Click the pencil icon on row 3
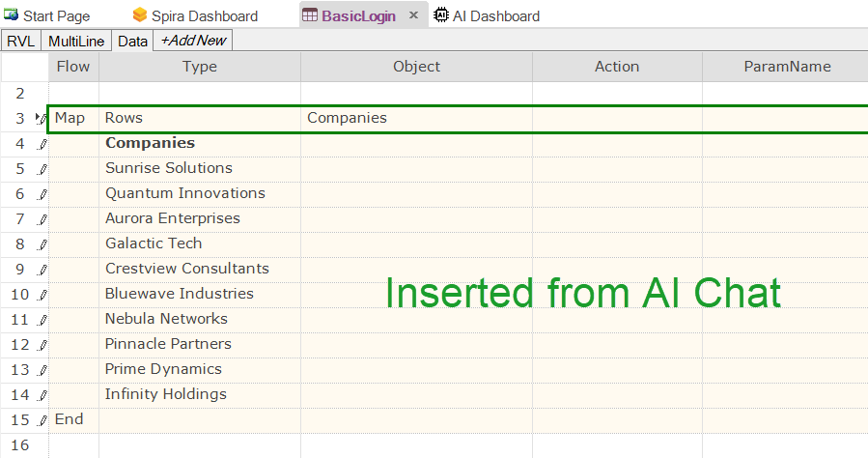The image size is (868, 458). point(41,119)
